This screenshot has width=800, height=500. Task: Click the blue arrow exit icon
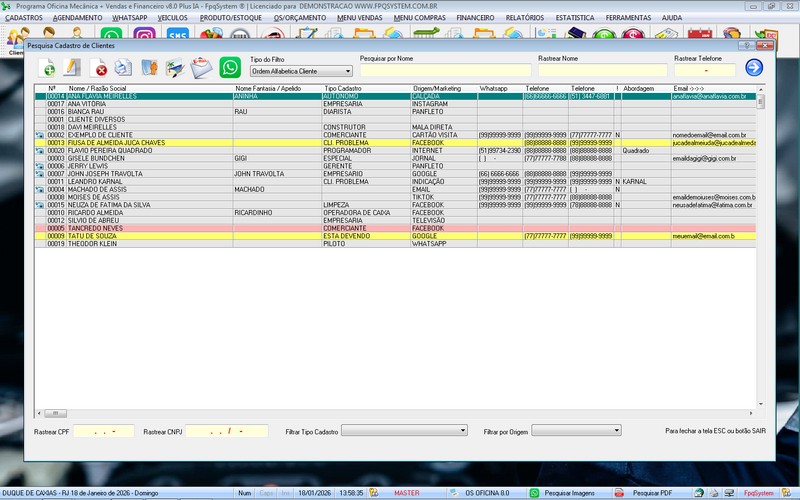click(x=754, y=68)
